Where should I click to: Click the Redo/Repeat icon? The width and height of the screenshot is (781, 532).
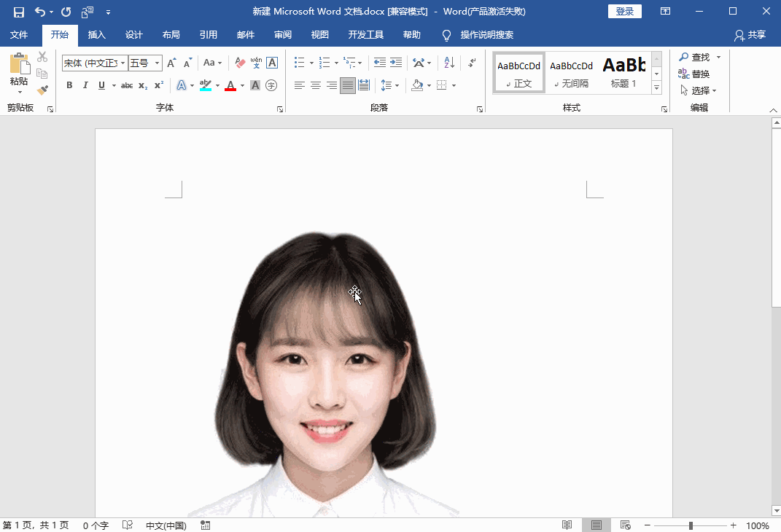point(66,12)
